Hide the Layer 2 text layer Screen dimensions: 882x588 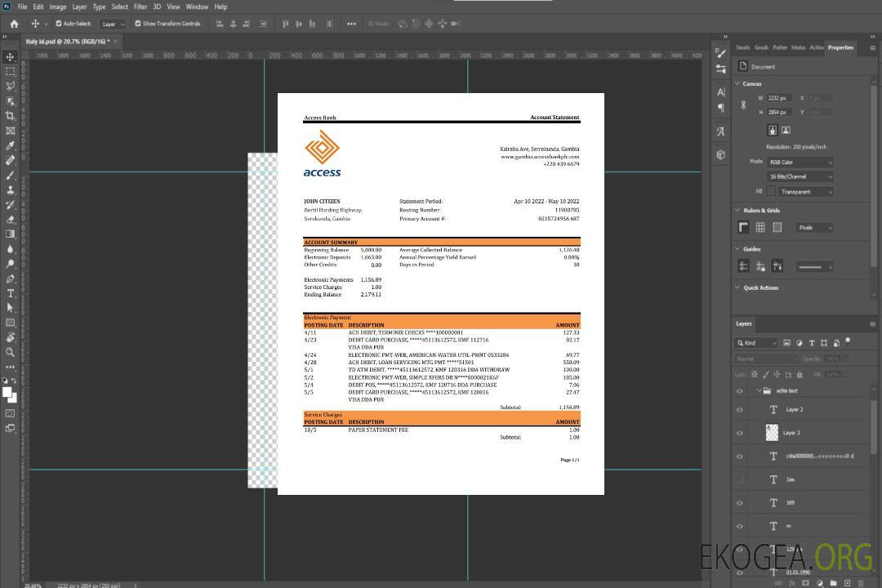click(740, 410)
